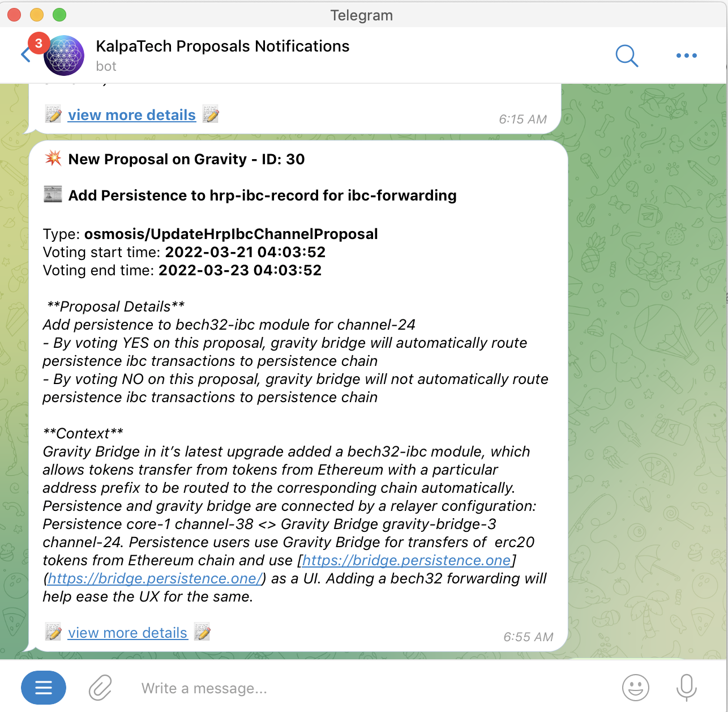Image resolution: width=728 pixels, height=712 pixels.
Task: Click the KalpaTech Proposals Notifications chat title
Action: tap(222, 46)
